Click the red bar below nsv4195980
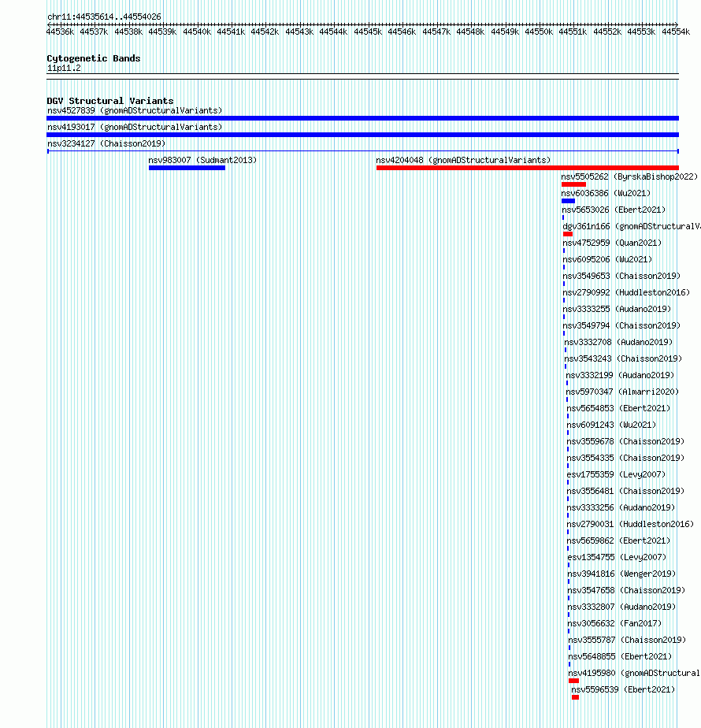 [574, 681]
